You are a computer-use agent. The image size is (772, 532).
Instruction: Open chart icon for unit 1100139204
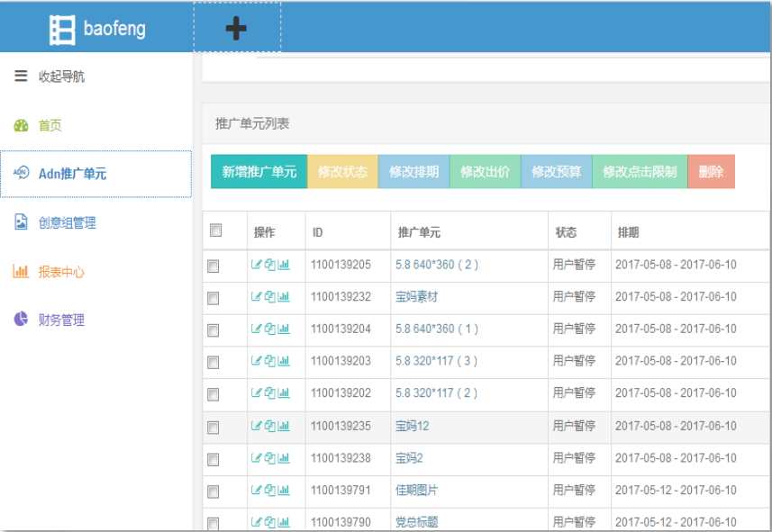pos(284,329)
